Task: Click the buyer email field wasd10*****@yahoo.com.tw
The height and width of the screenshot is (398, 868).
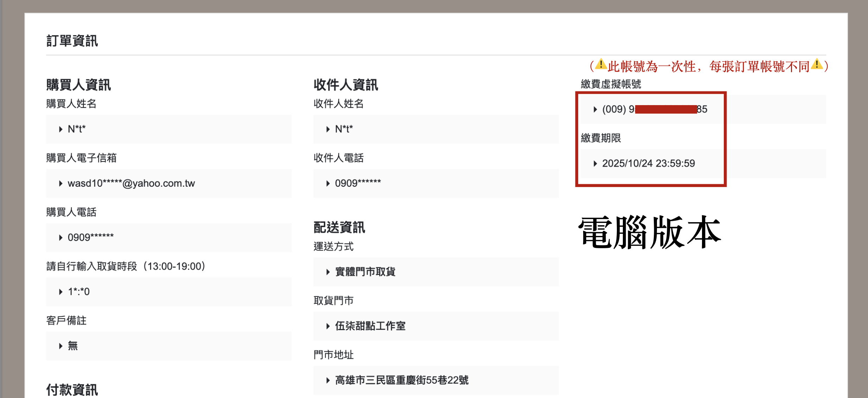Action: (131, 184)
